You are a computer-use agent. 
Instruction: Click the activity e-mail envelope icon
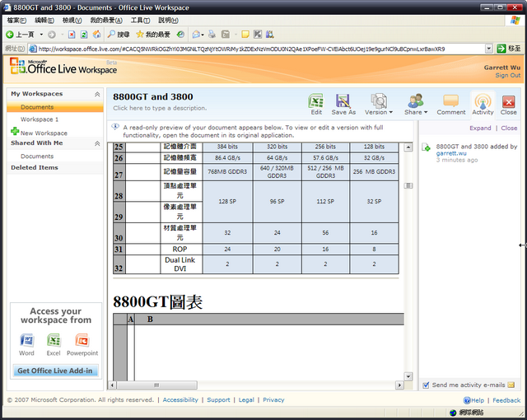point(511,385)
